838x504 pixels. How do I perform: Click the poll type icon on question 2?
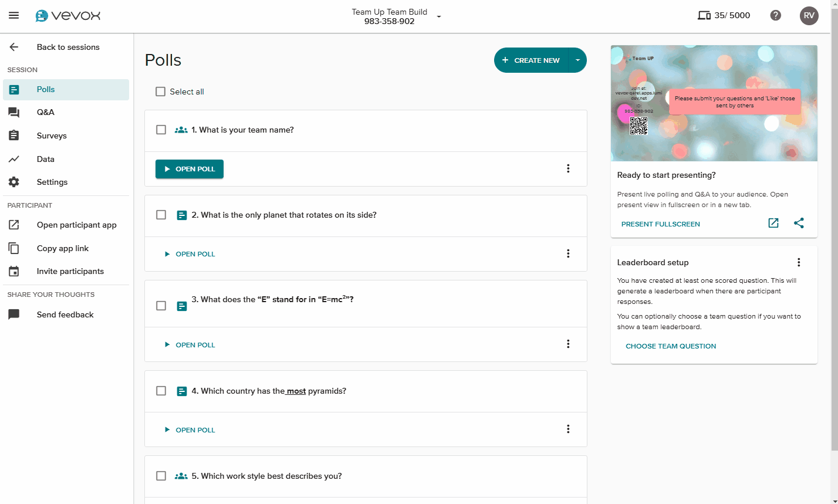182,215
